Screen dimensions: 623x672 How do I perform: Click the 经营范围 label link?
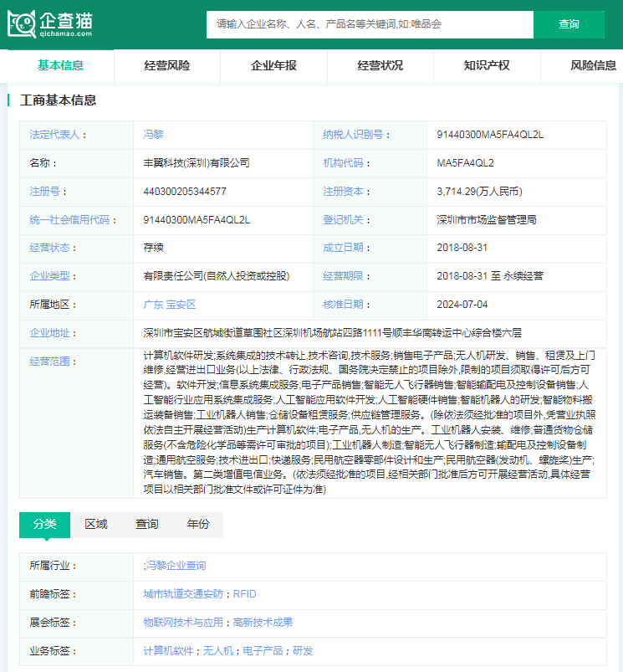coord(49,362)
